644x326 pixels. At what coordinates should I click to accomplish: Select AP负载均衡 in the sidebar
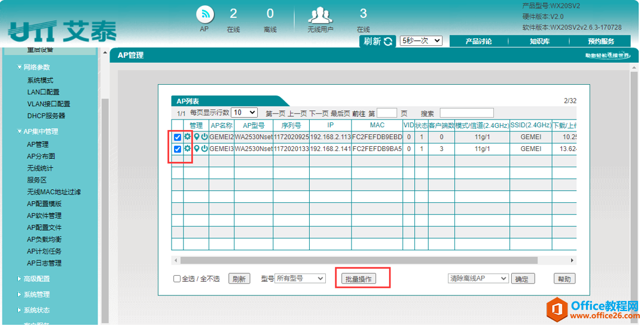click(x=44, y=239)
